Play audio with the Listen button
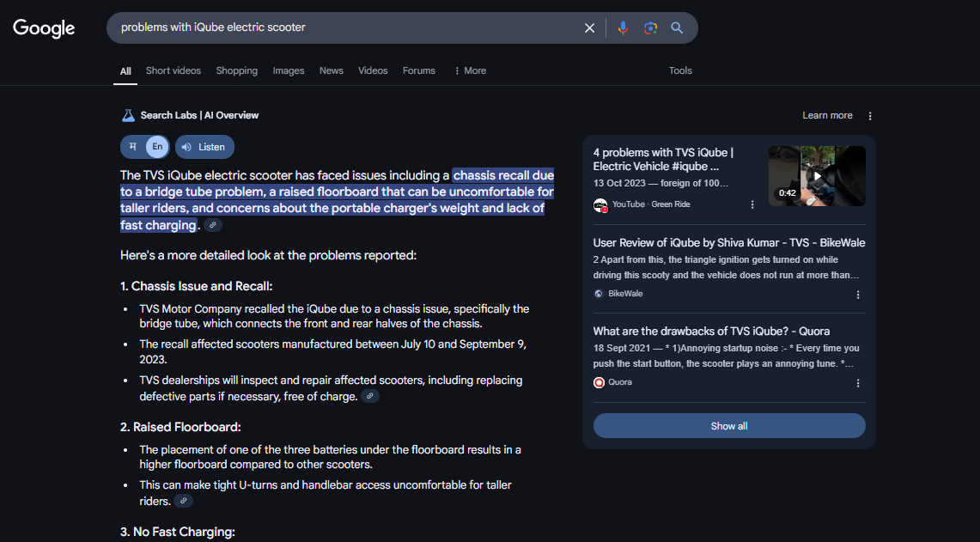Viewport: 980px width, 542px height. 204,147
